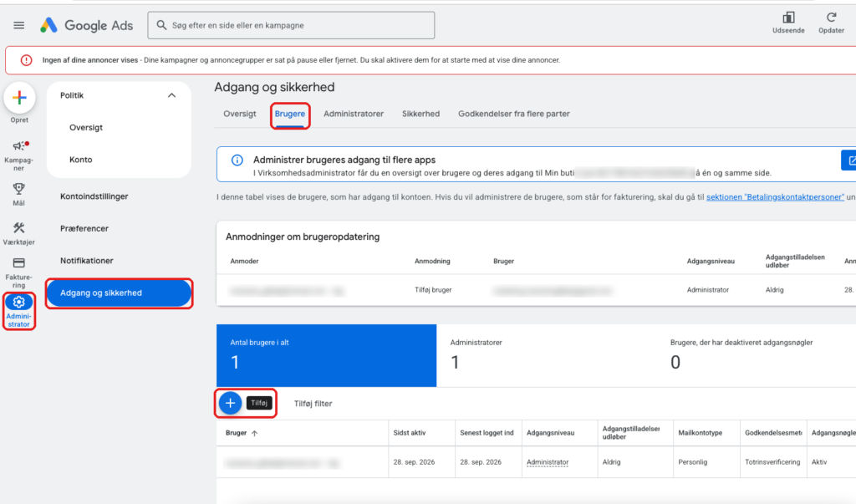Image resolution: width=856 pixels, height=504 pixels.
Task: Click the Senest logget ind column header
Action: (487, 433)
